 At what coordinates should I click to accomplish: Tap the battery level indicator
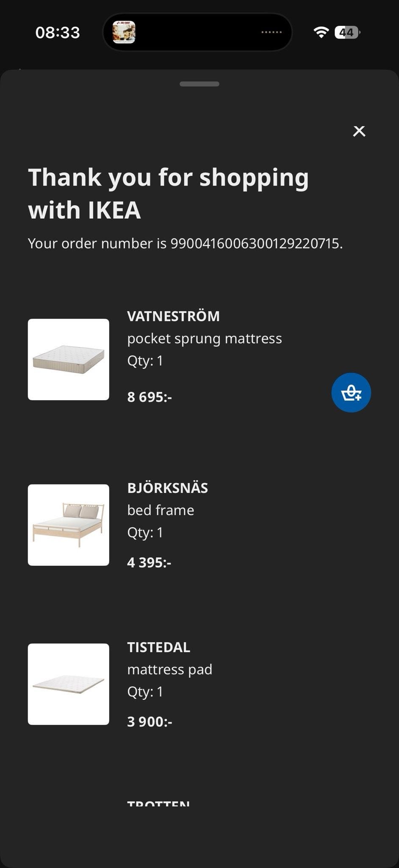(347, 32)
